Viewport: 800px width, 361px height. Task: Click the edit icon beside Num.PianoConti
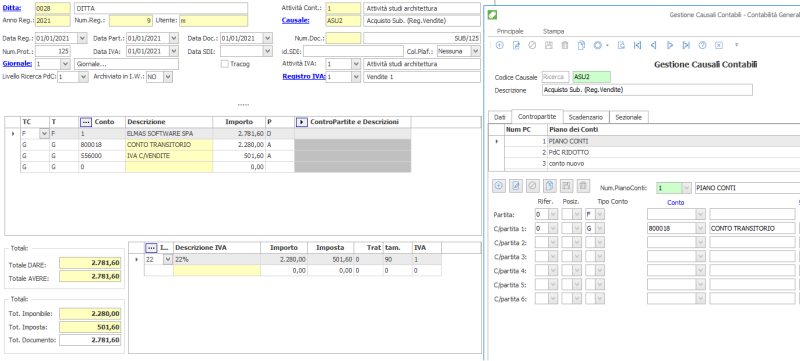coord(516,187)
